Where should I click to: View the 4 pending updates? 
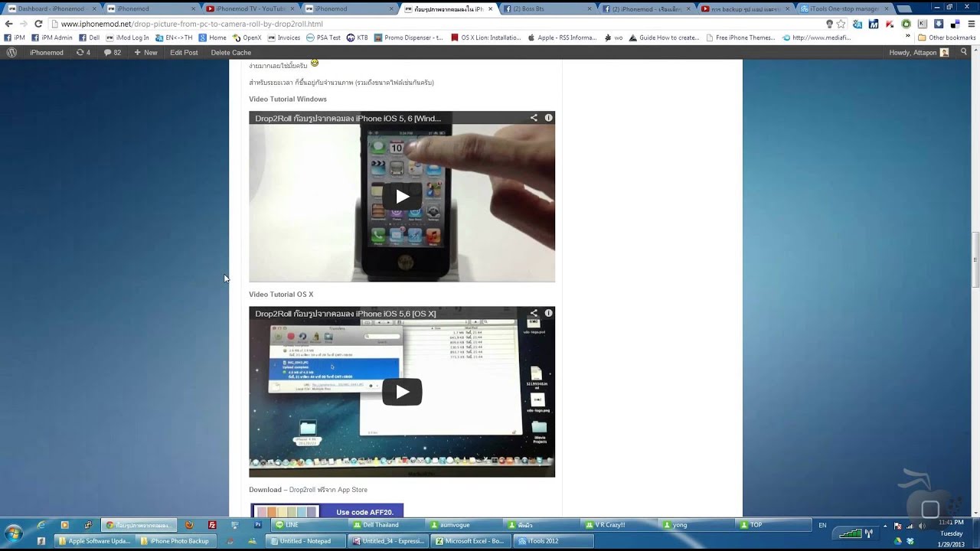83,52
